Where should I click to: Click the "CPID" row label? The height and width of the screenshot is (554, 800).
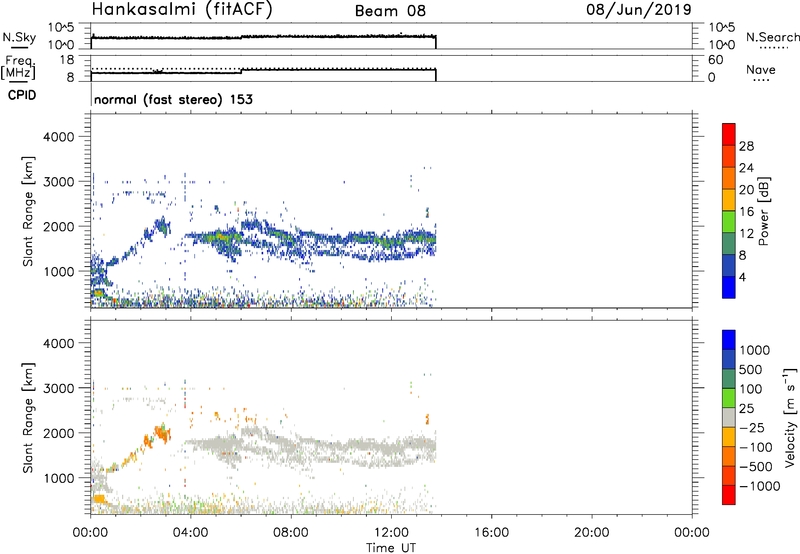point(22,95)
